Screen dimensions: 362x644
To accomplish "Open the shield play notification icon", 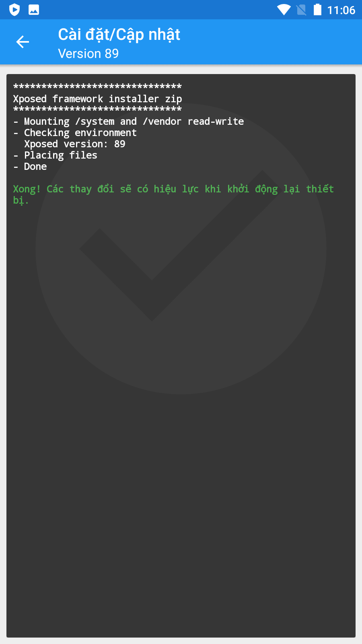I will tap(14, 10).
